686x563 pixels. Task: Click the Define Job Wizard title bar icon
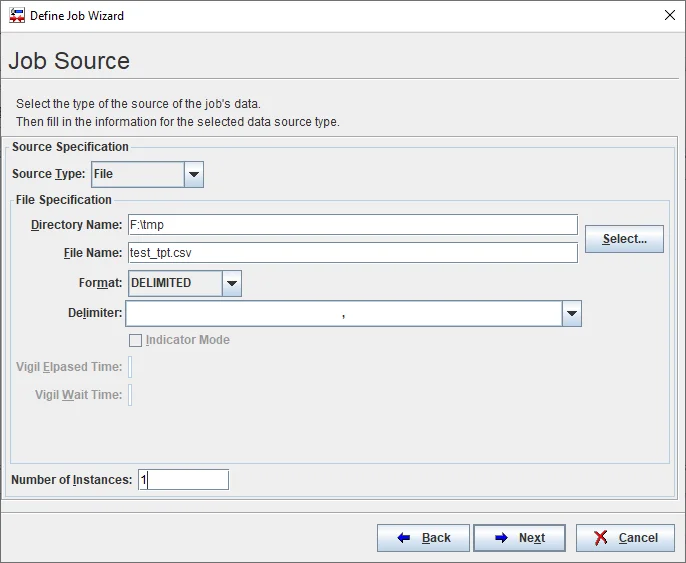tap(17, 16)
